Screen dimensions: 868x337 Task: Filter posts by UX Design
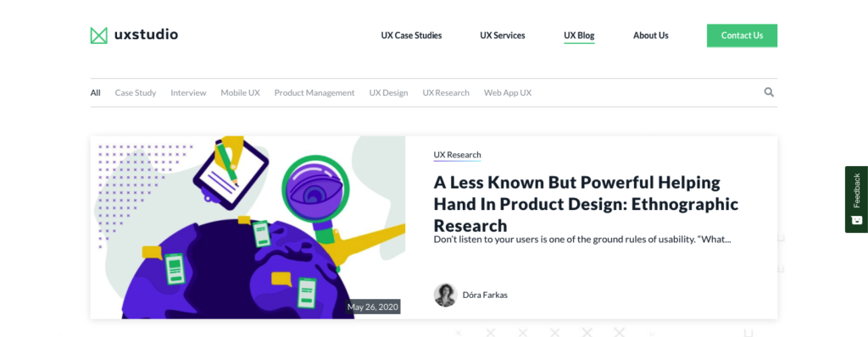[x=388, y=93]
